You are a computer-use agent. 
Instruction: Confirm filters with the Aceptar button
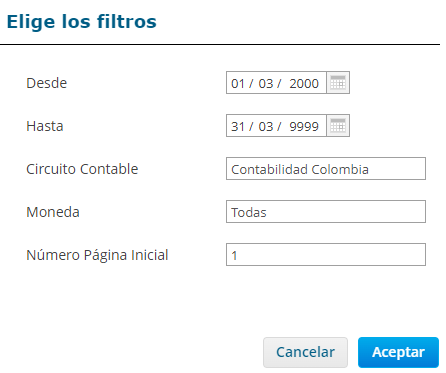pyautogui.click(x=398, y=352)
